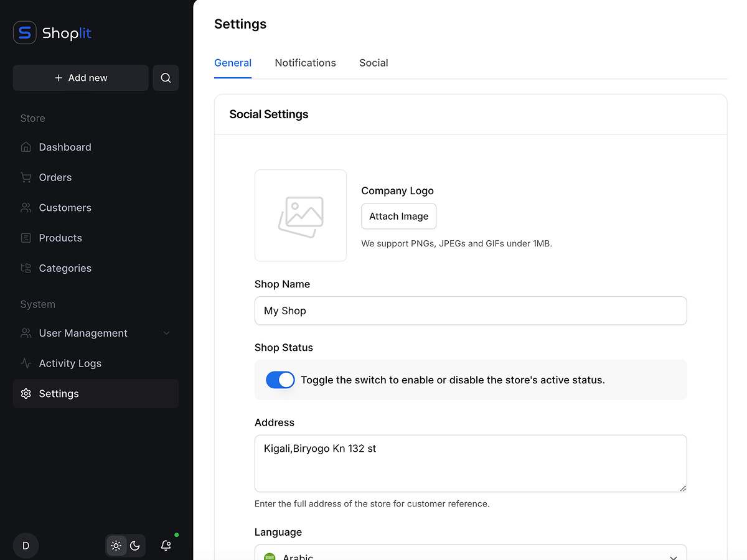Toggle the Shop Status switch off
The image size is (747, 560).
pos(280,380)
